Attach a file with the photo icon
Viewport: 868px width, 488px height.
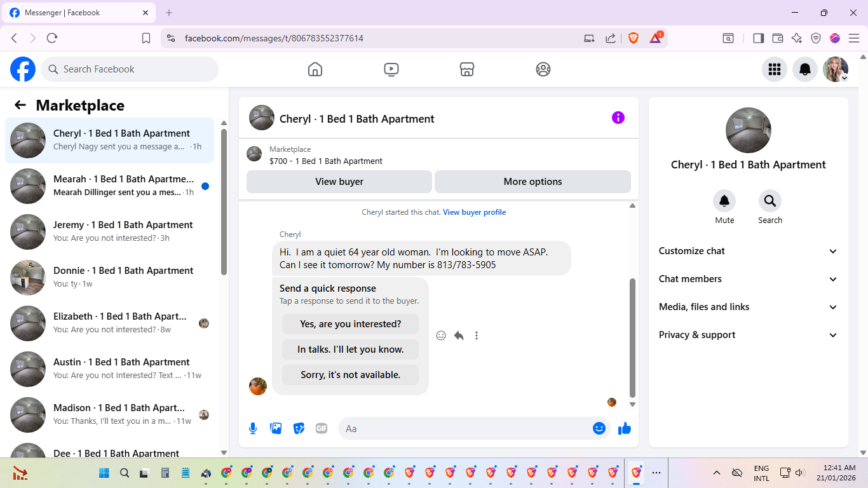[x=276, y=428]
